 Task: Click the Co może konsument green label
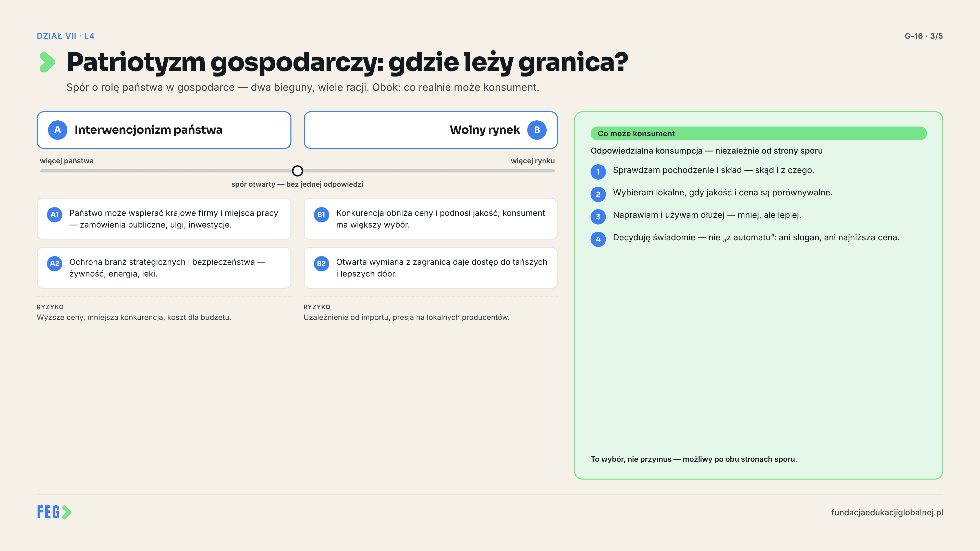[758, 133]
